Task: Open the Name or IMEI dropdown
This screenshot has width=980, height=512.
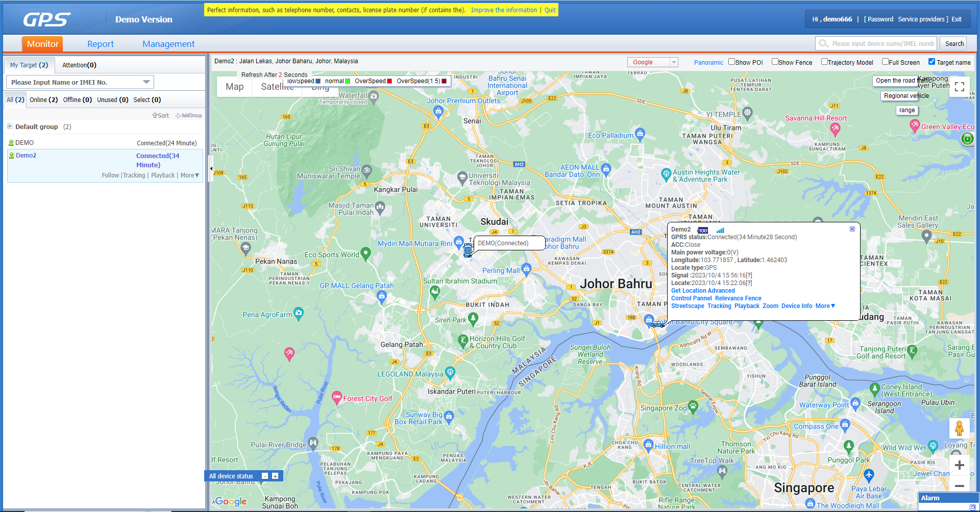Action: [145, 82]
